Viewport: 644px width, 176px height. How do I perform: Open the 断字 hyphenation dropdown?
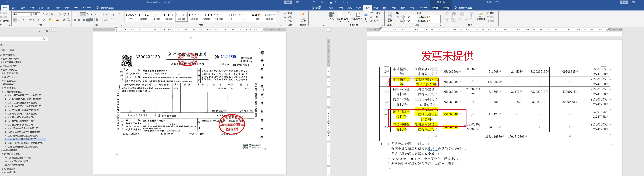(x=375, y=21)
